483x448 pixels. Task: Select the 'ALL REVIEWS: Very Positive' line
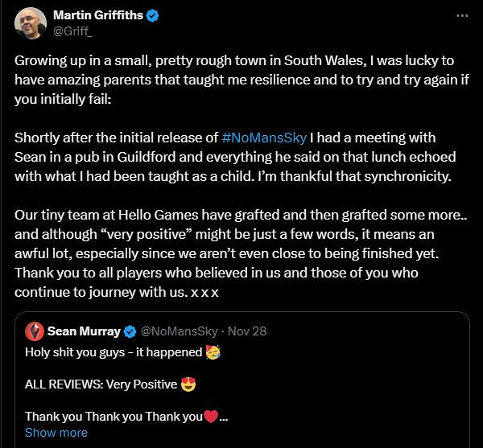click(101, 384)
